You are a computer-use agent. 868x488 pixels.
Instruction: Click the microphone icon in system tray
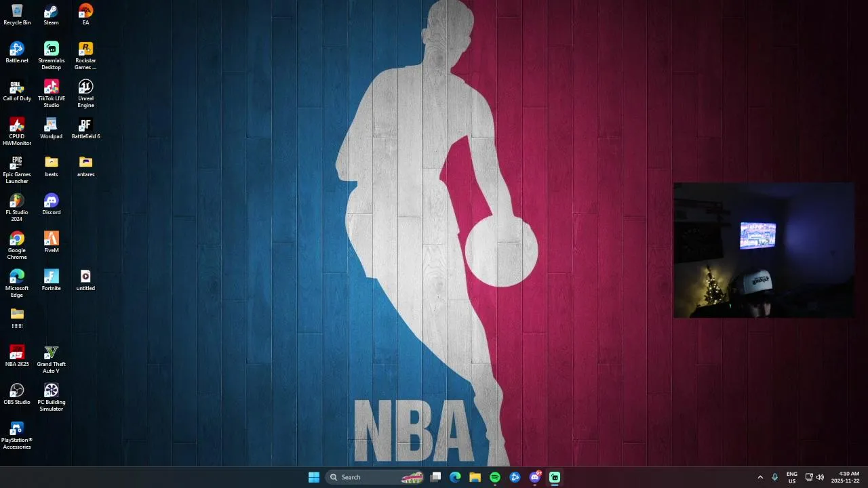coord(775,477)
